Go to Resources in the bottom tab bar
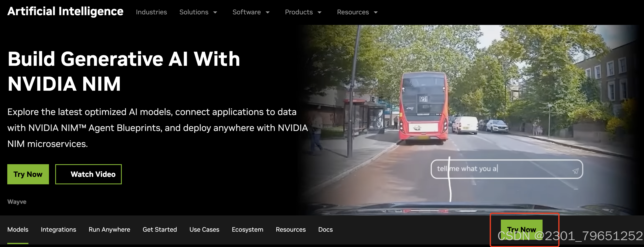The image size is (644, 247). [290, 230]
